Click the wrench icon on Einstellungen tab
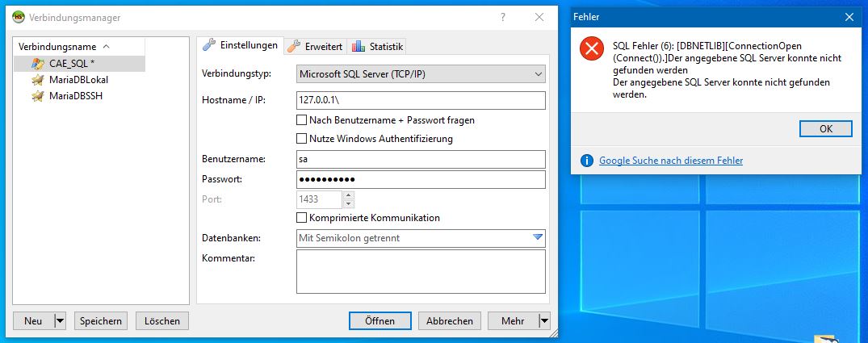Screen dimensions: 868x343 coord(208,45)
